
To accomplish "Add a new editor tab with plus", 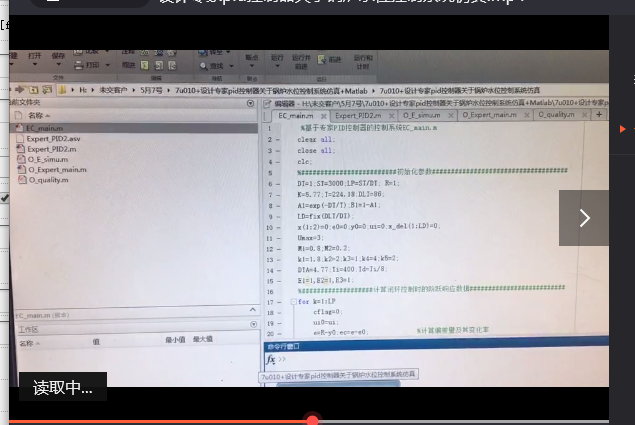I will 599,115.
